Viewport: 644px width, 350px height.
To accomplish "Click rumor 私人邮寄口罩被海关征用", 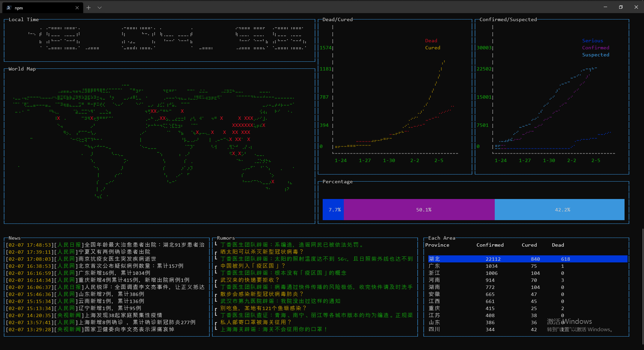I will point(256,322).
